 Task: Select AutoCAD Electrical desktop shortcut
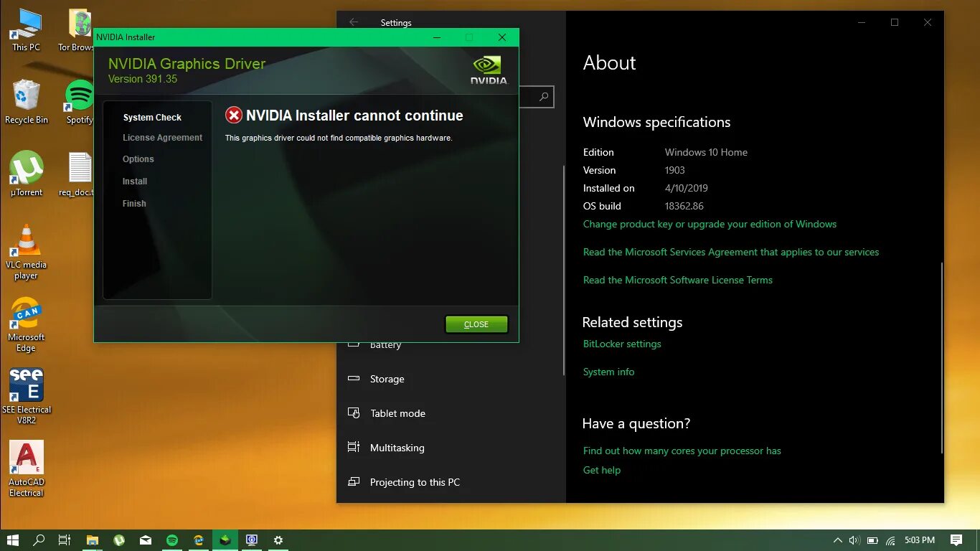27,469
